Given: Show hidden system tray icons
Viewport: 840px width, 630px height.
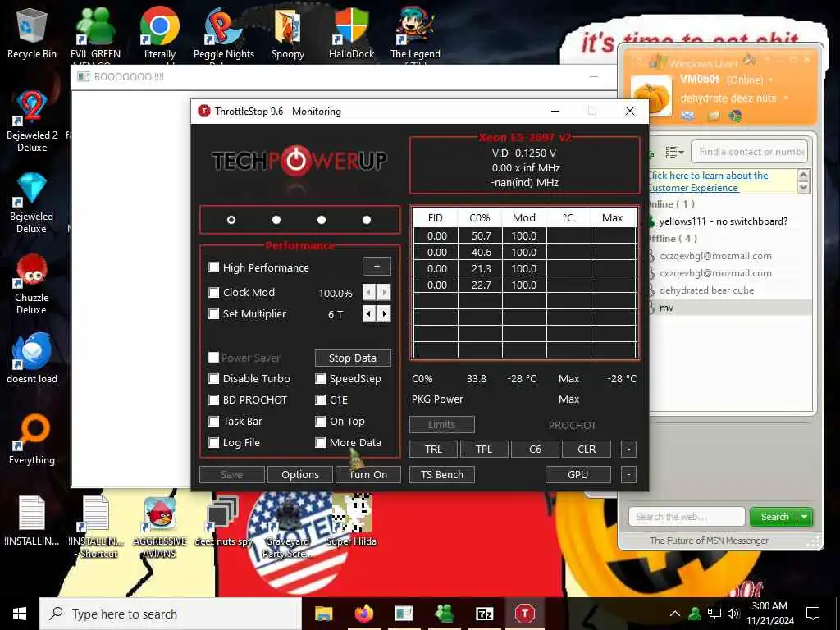Looking at the screenshot, I should [675, 614].
